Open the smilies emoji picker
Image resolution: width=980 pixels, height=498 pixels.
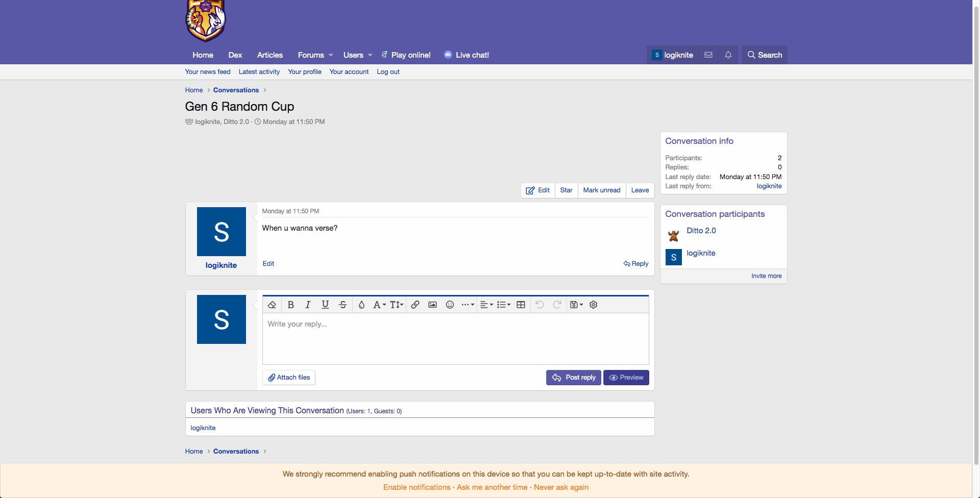coord(450,305)
